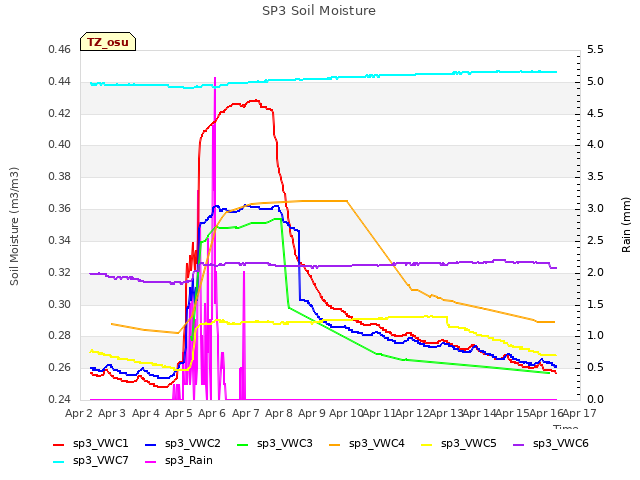
Task: Select the sp3_VWC1 legend label
Action: tap(100, 444)
